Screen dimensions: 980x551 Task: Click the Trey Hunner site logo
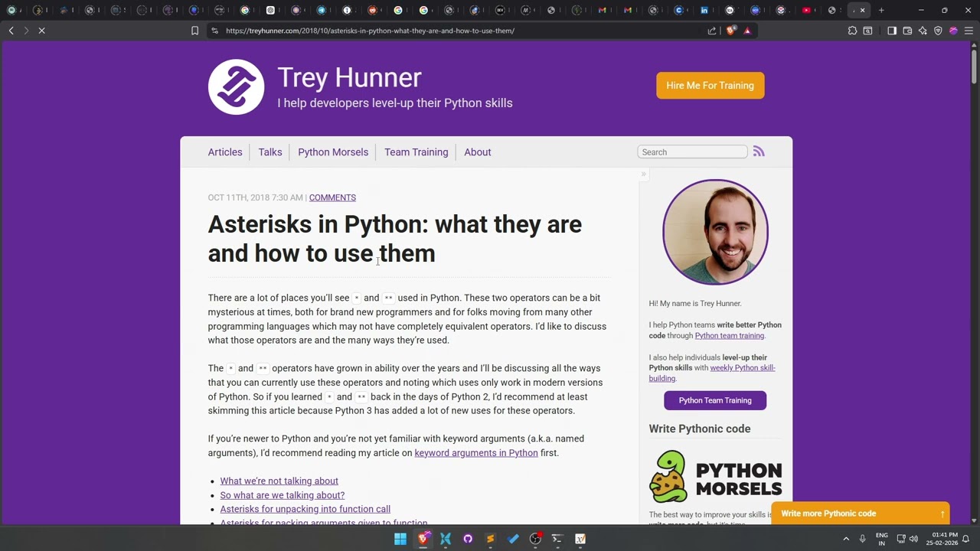pos(236,86)
